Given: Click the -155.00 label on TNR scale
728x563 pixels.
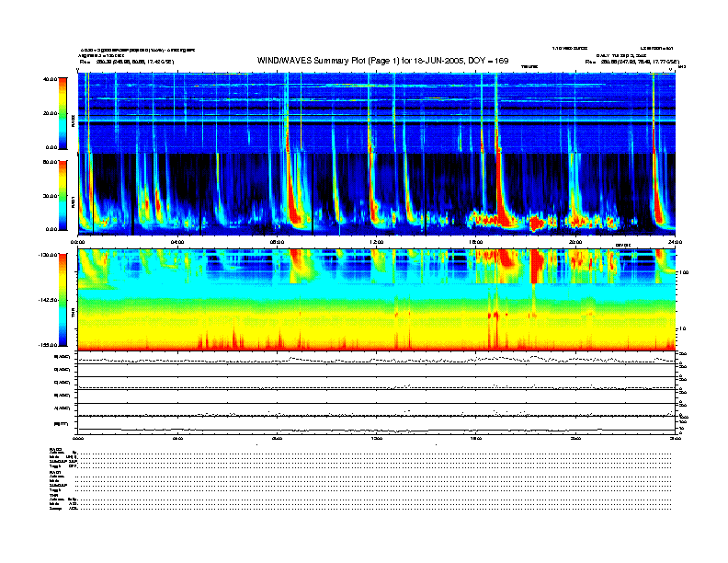Looking at the screenshot, I should tap(48, 345).
